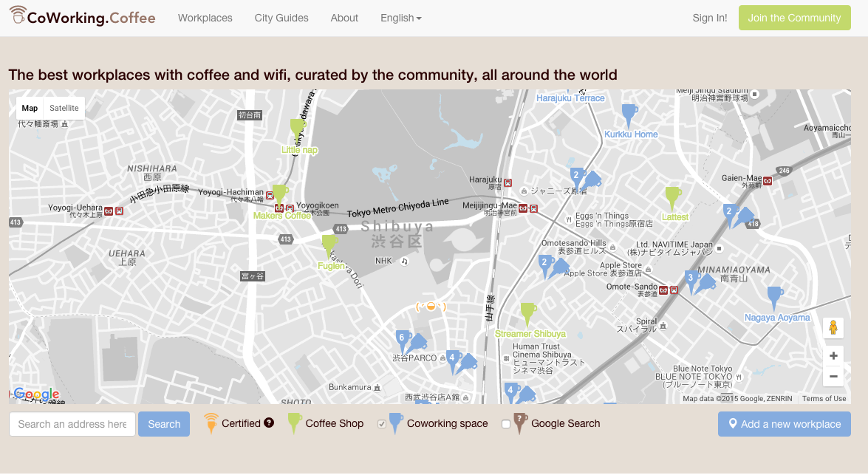The image size is (868, 475).
Task: Click the CoWorking.Coffee logo
Action: click(83, 17)
